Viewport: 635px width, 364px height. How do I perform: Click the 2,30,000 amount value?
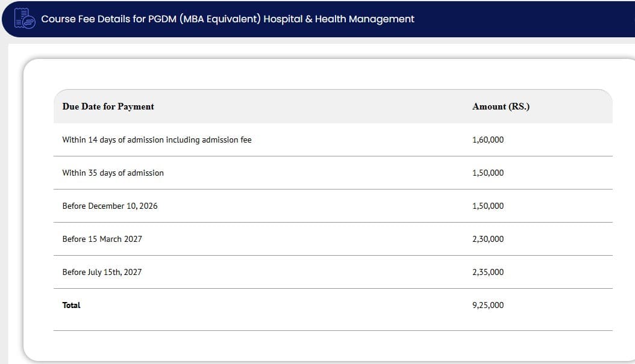488,239
